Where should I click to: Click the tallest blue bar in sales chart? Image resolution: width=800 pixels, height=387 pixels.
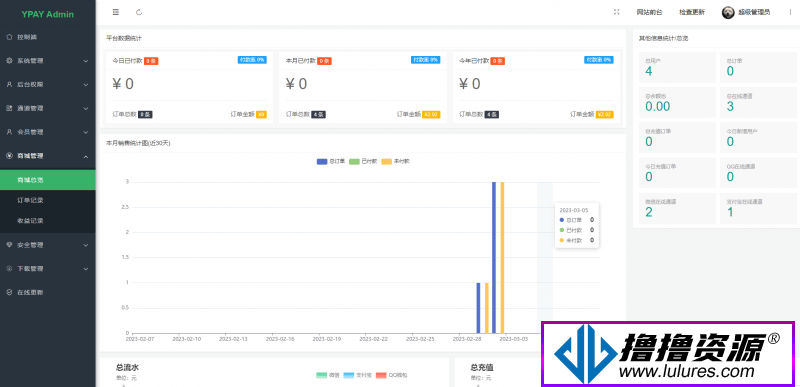pos(494,257)
